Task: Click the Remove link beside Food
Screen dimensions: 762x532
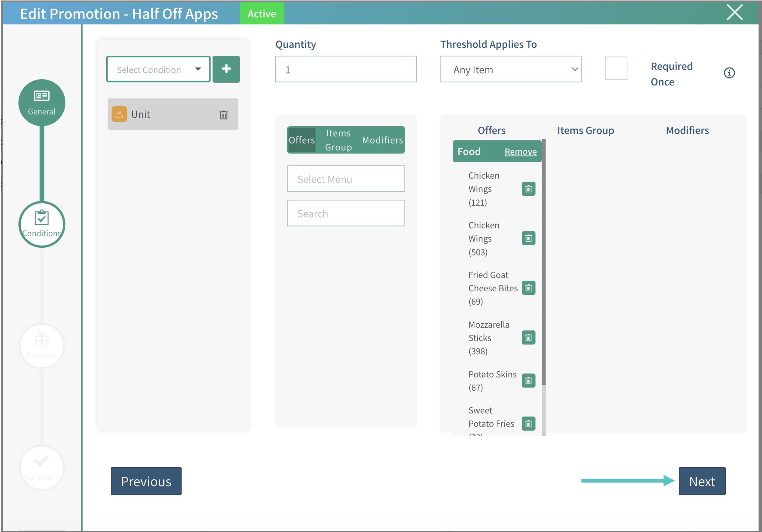Action: (520, 152)
